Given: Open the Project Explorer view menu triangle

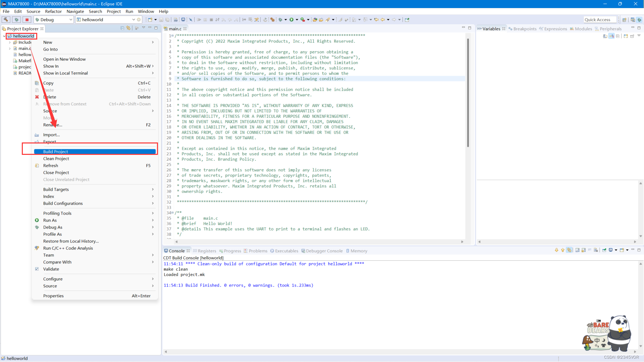Looking at the screenshot, I should coord(144,28).
